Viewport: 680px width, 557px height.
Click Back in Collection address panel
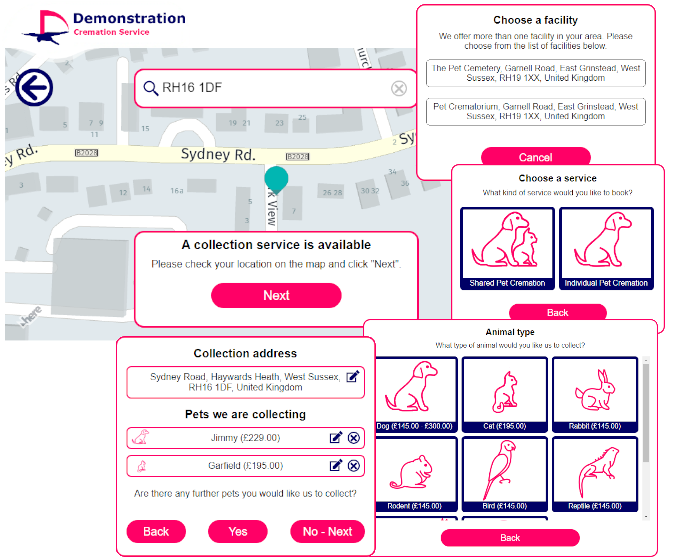[156, 531]
